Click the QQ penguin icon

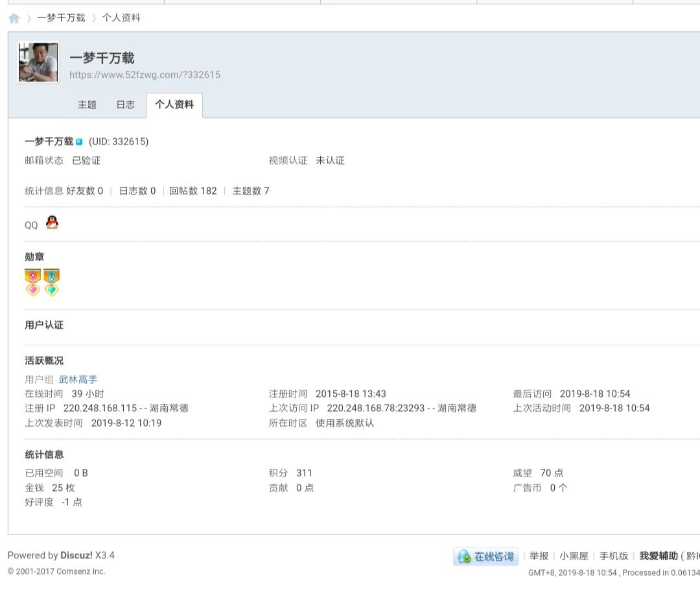click(x=52, y=223)
